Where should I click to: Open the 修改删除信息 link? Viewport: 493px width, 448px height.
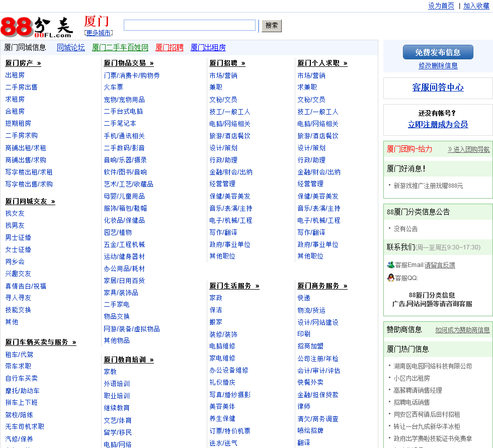point(438,65)
